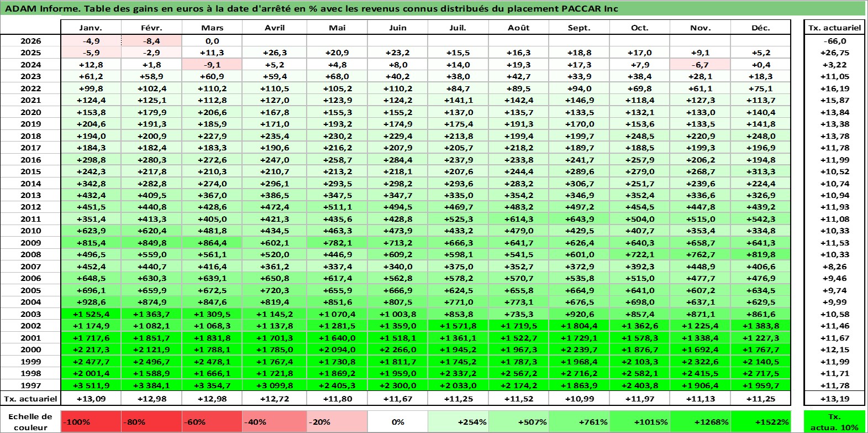Select the -20% pink legend swatch
The image size is (868, 433).
[x=337, y=421]
